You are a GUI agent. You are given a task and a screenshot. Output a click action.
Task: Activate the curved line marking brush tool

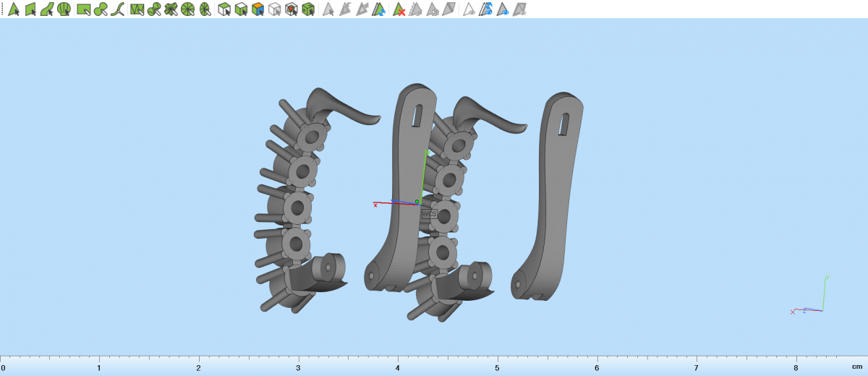119,9
